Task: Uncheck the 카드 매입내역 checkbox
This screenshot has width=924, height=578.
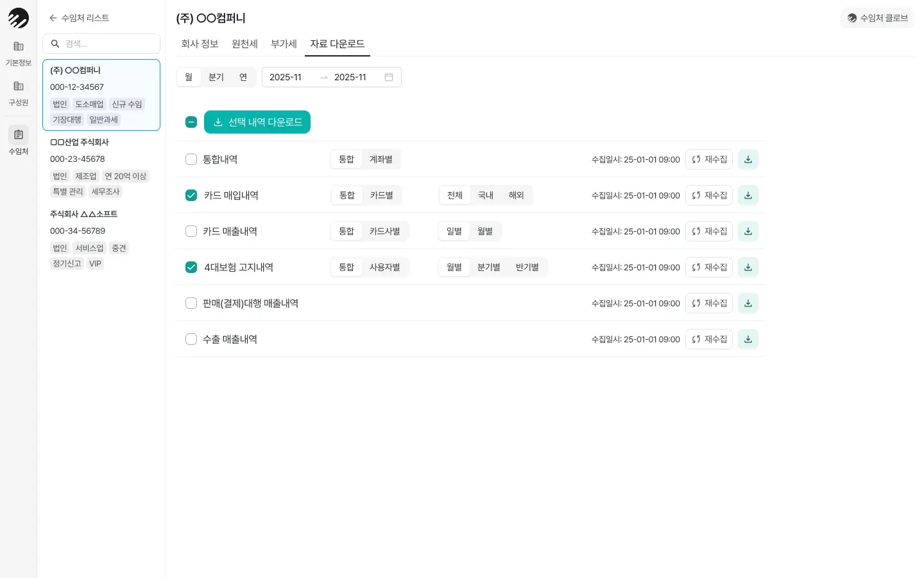Action: point(191,195)
